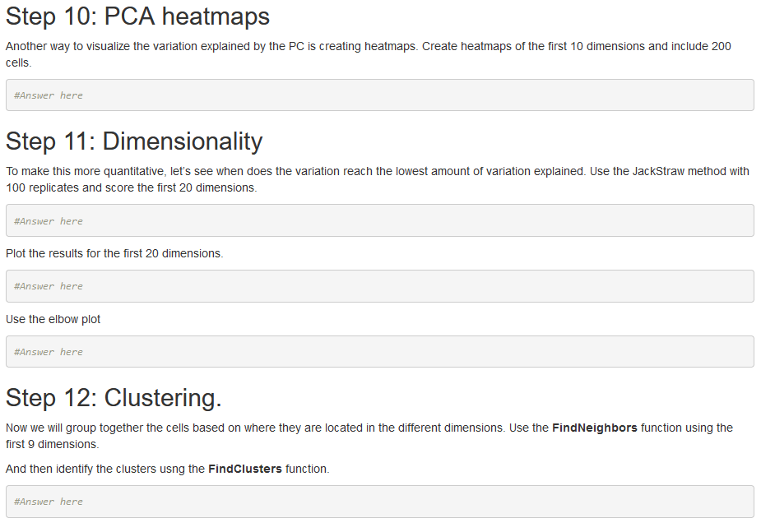The image size is (761, 532).
Task: Select the answer code block under PCA heatmaps
Action: (380, 95)
